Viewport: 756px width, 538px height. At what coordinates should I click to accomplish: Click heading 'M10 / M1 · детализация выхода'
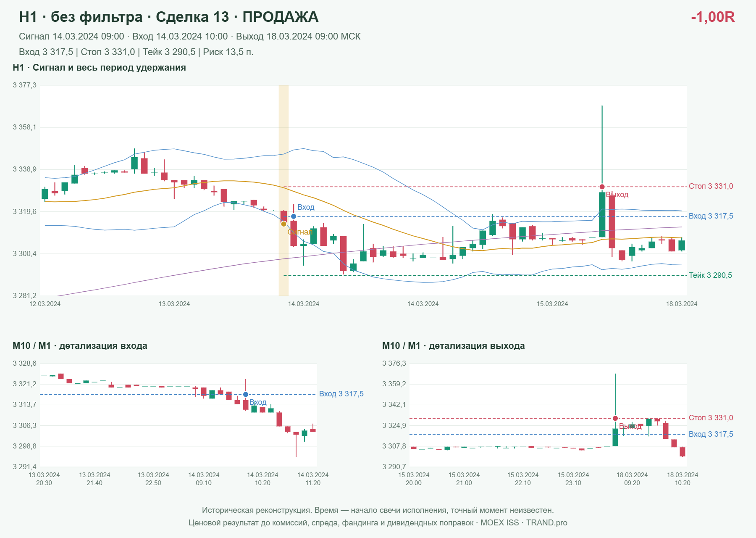point(454,346)
